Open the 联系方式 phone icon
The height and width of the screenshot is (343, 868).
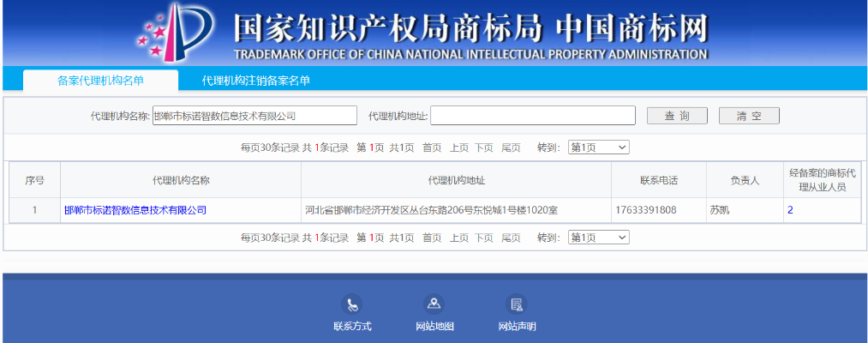[x=352, y=304]
